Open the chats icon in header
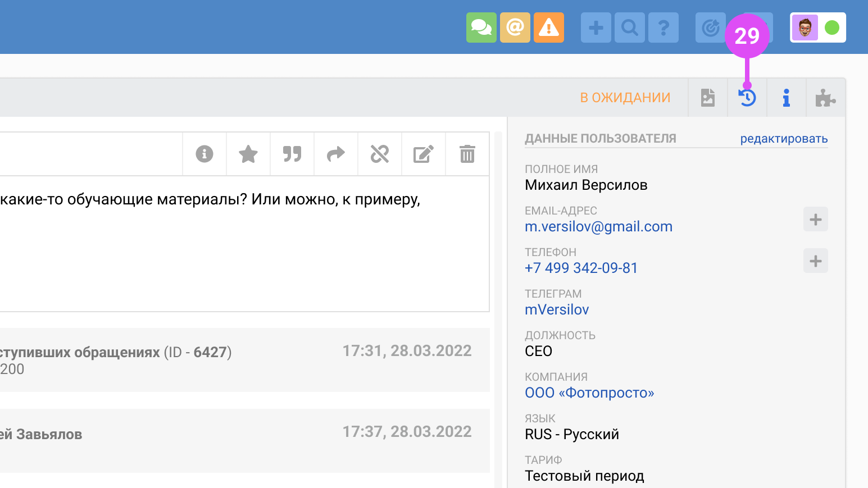Viewport: 868px width, 488px height. [481, 28]
